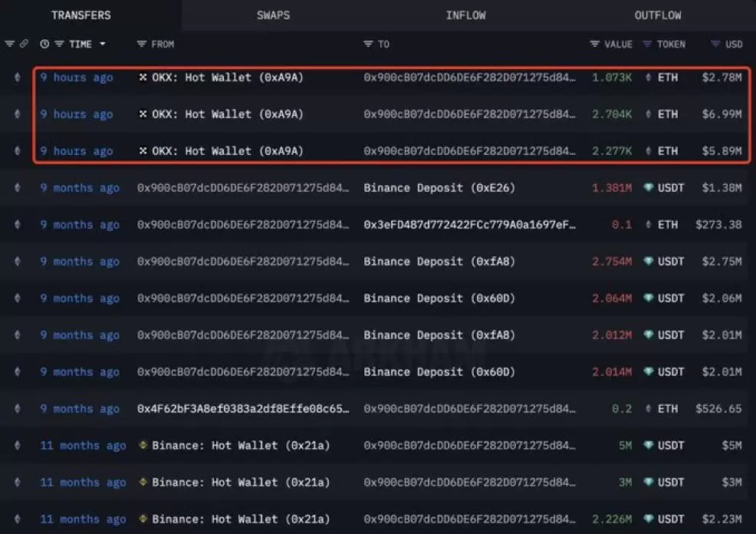Click Ethereum chain icon in $2.75M row
Image resolution: width=756 pixels, height=534 pixels.
[18, 262]
